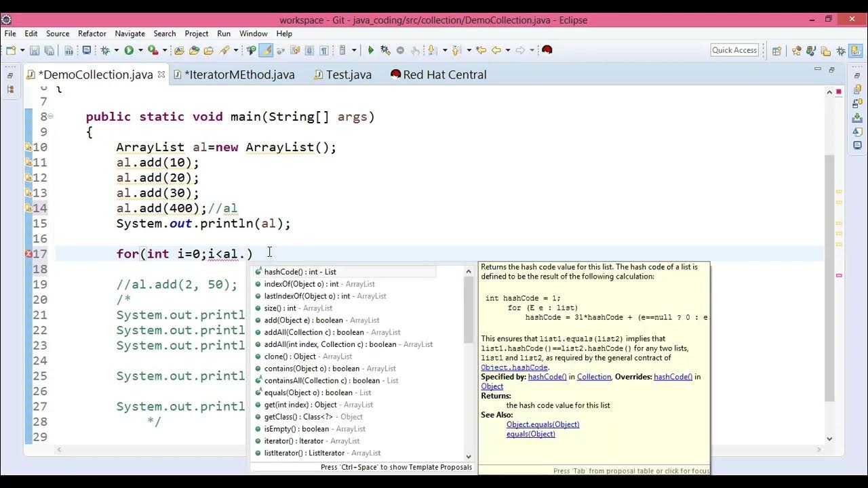Toggle Show Whitespace Characters pilcrow icon
This screenshot has height=488, width=868.
click(x=324, y=50)
